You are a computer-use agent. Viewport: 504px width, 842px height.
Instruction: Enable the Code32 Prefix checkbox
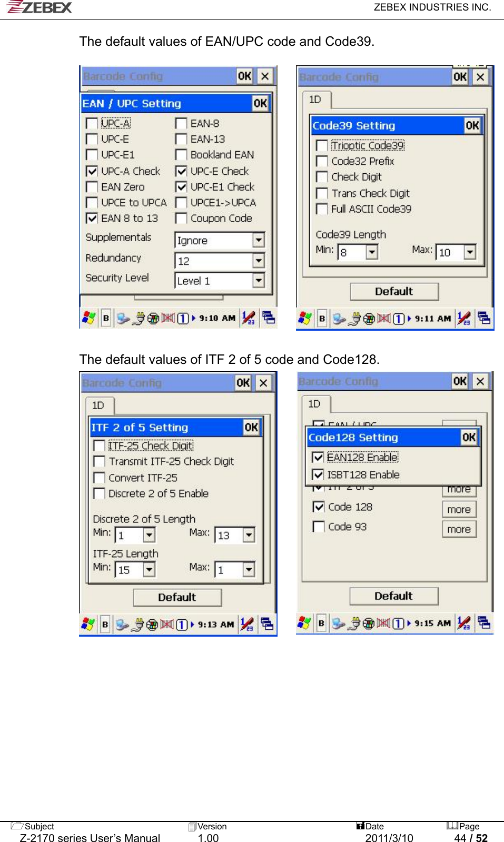pos(322,161)
